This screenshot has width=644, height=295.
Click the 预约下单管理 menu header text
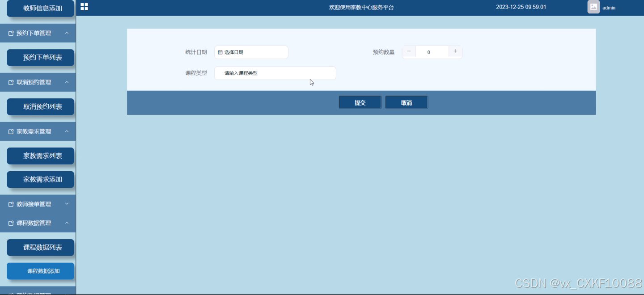click(x=34, y=33)
